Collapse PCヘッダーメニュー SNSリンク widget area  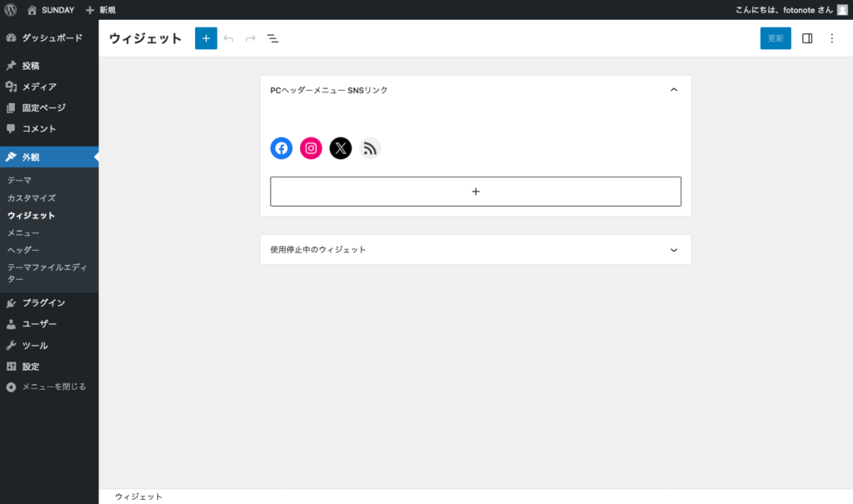point(674,90)
